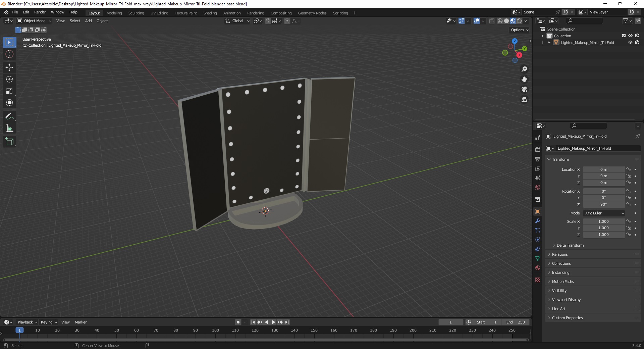Open the Modifiers wrench tab

tap(538, 221)
